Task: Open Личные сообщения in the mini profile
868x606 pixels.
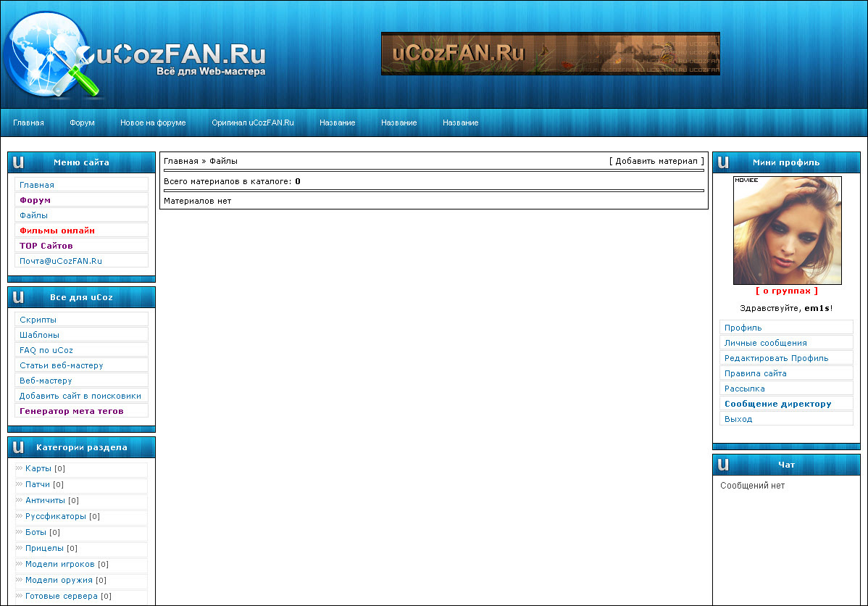Action: point(765,343)
